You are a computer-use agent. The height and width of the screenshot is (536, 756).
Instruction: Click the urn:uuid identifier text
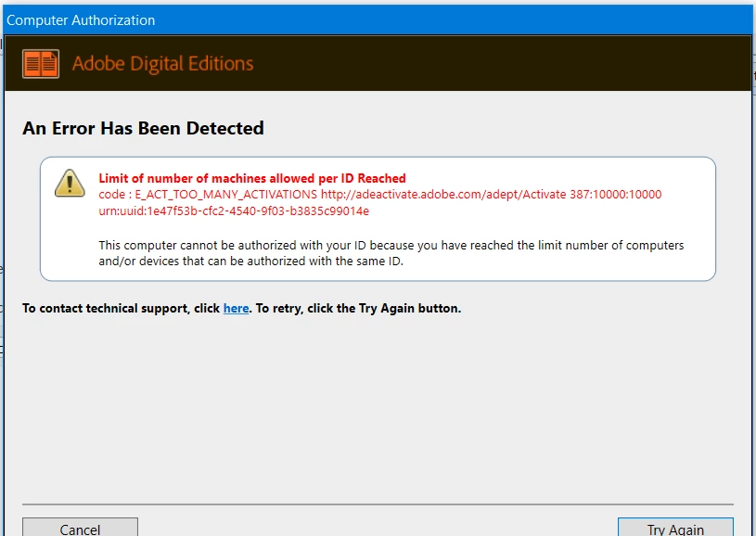234,211
